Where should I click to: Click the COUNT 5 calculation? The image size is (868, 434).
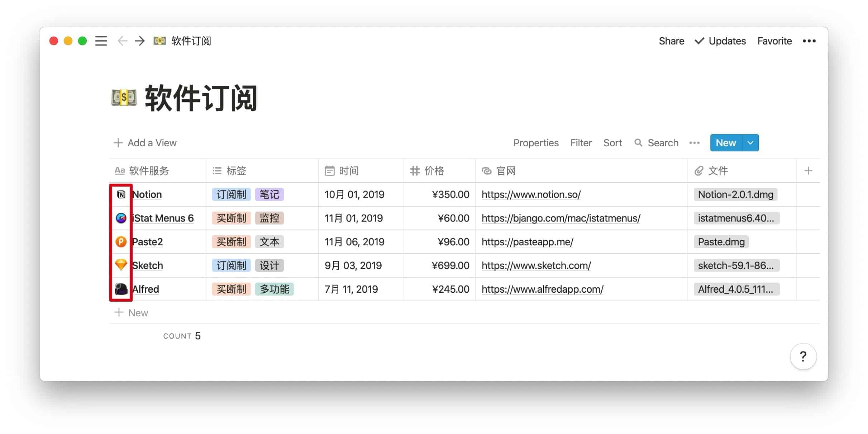182,336
